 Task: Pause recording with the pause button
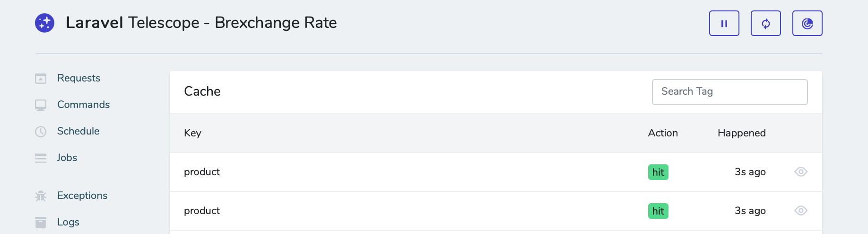click(x=724, y=23)
